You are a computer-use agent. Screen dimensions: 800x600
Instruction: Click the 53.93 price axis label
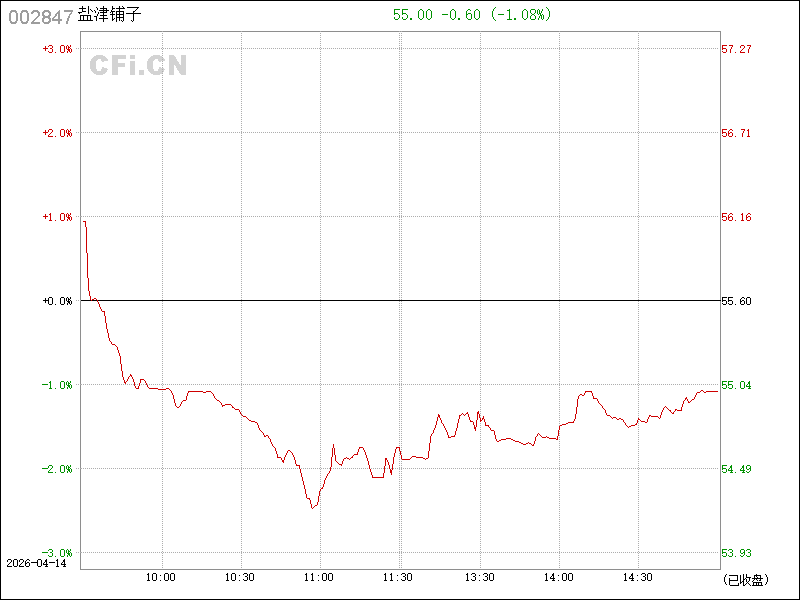(x=736, y=553)
